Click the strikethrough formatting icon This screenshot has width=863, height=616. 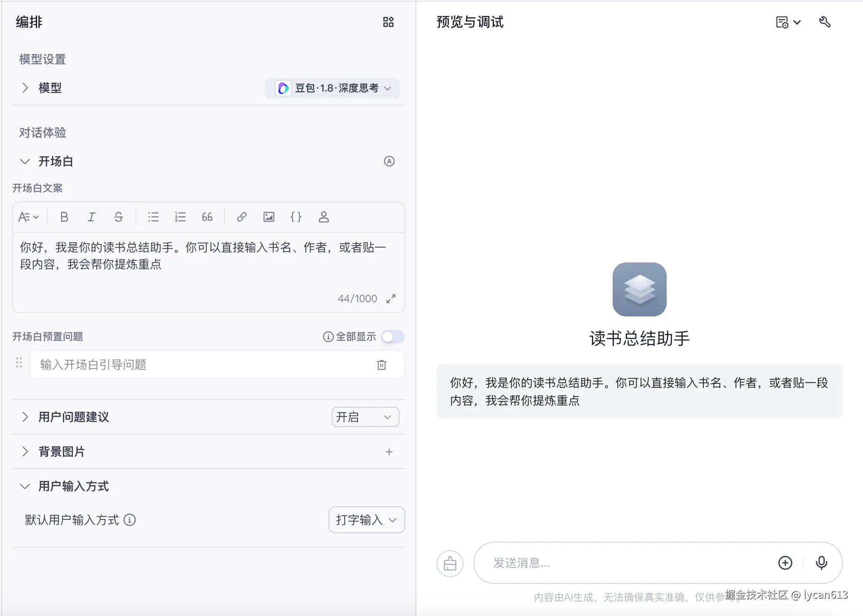tap(118, 217)
